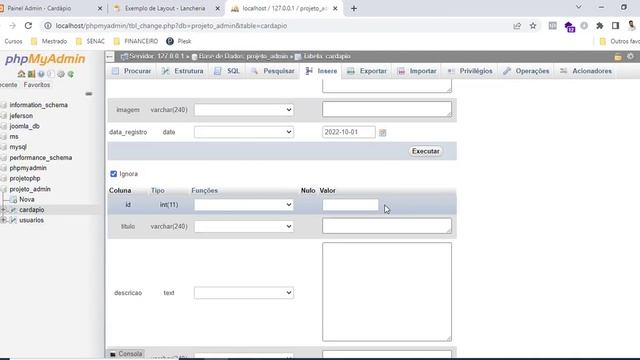Open phpMyAdmin home icon
This screenshot has width=640, height=360.
coord(21,74)
